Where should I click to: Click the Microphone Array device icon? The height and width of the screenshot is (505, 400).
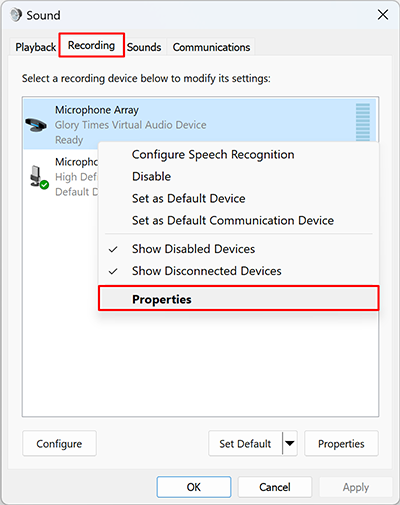coord(36,125)
